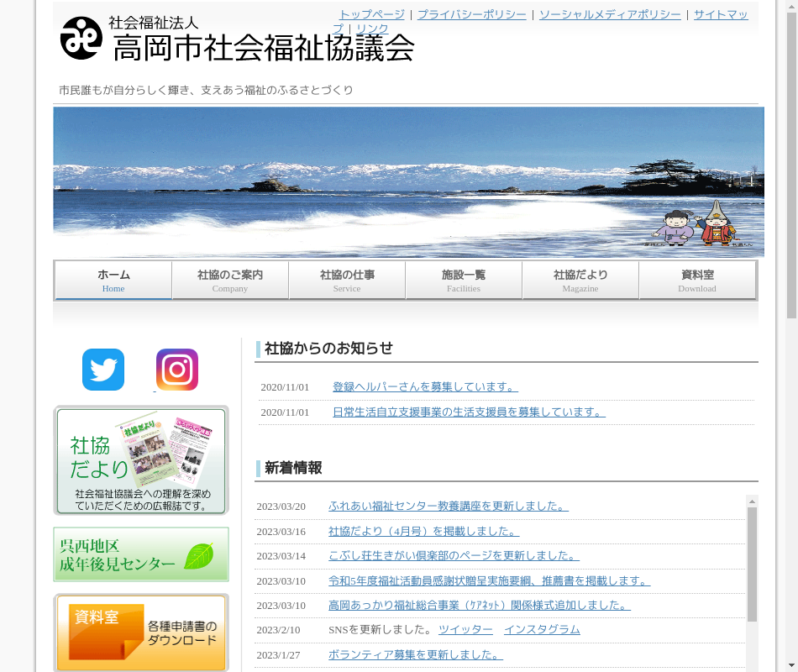Click the news list scrollbar up arrow
Viewport: 798px width, 672px height.
click(752, 501)
